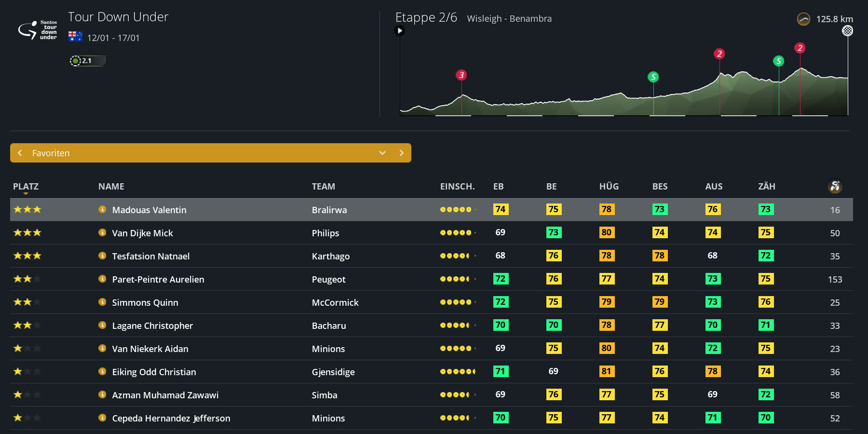Click the rider icon in the last column header
The width and height of the screenshot is (868, 434).
[x=835, y=186]
